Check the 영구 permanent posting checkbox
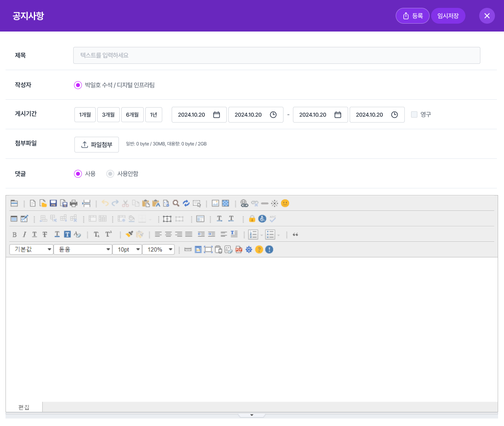The image size is (504, 426). pos(414,114)
